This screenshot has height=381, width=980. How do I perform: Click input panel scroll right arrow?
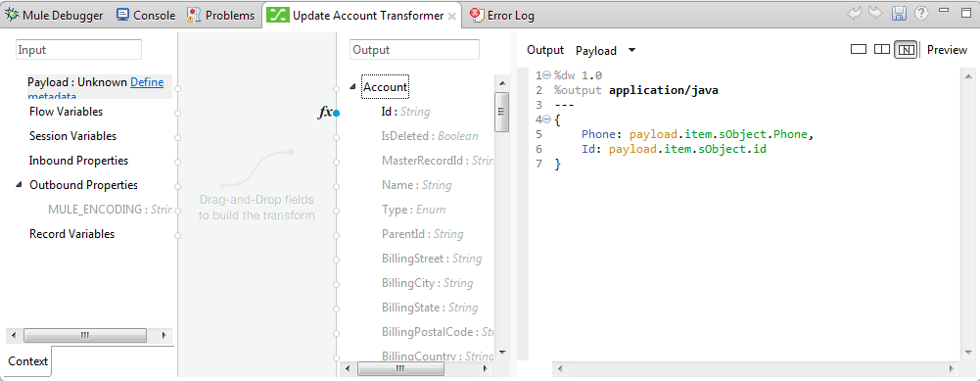(x=163, y=335)
